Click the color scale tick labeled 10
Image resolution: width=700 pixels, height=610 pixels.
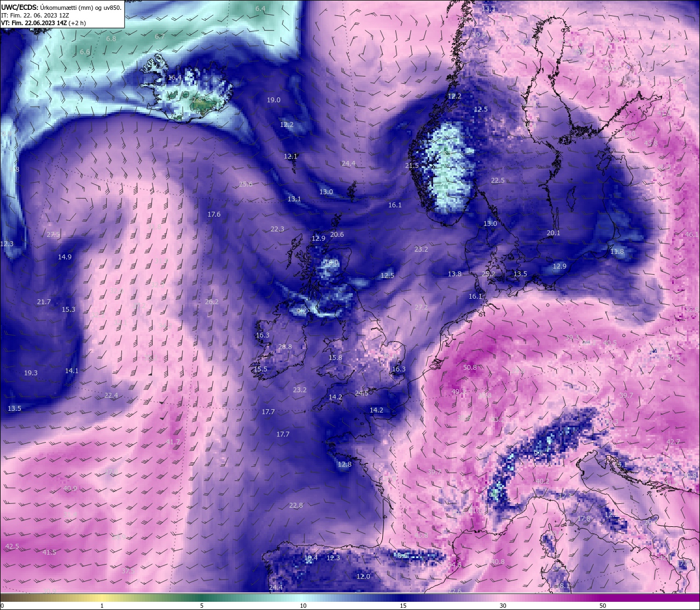point(303,606)
